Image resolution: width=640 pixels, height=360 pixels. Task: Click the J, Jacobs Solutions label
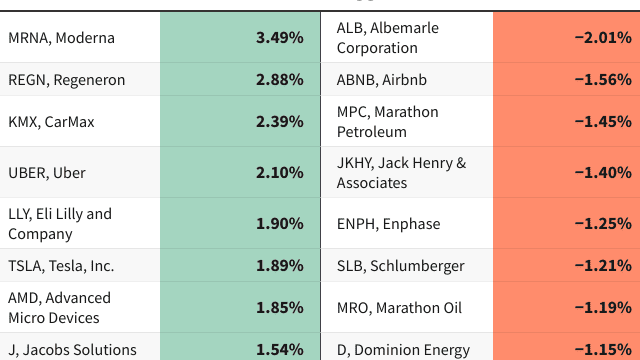point(72,350)
